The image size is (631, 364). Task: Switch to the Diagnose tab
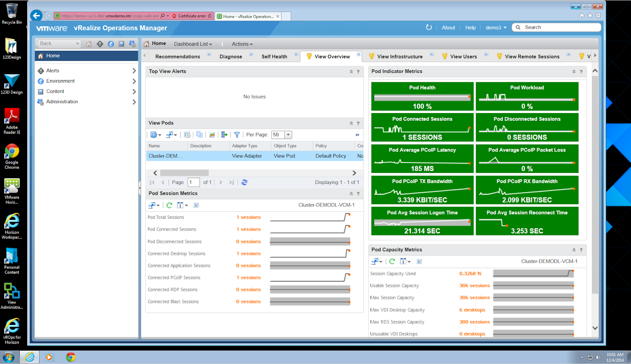point(231,57)
